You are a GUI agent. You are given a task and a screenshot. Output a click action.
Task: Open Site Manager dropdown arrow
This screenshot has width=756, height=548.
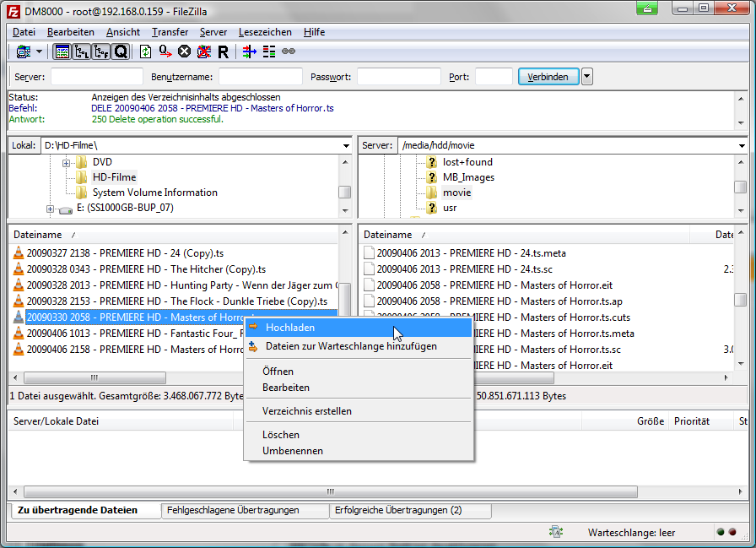[x=39, y=52]
